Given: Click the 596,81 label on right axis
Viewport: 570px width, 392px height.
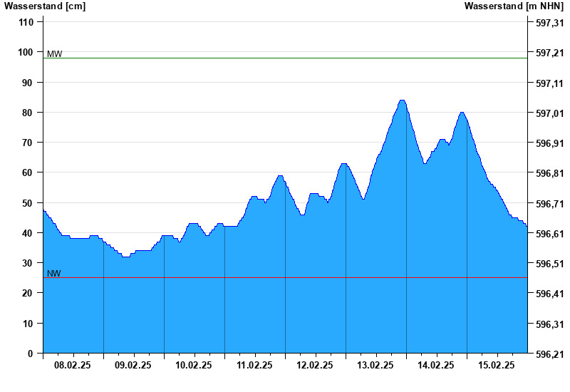Looking at the screenshot, I should point(550,173).
